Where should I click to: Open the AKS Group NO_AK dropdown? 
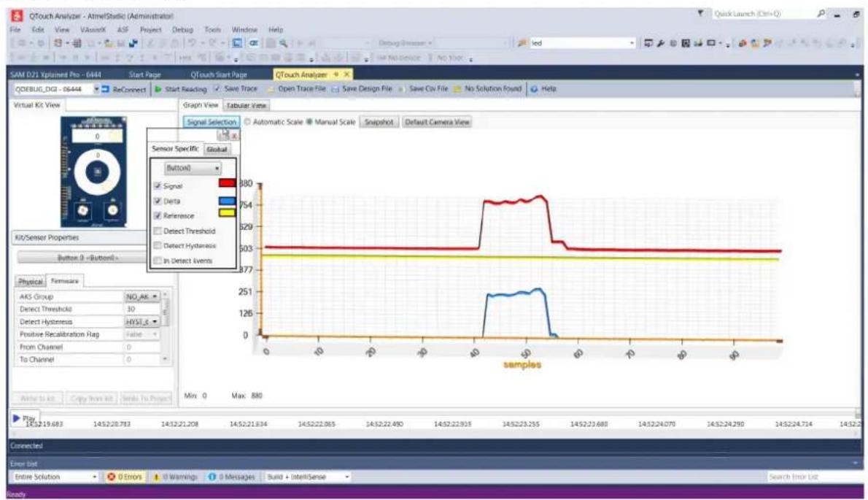pyautogui.click(x=142, y=297)
